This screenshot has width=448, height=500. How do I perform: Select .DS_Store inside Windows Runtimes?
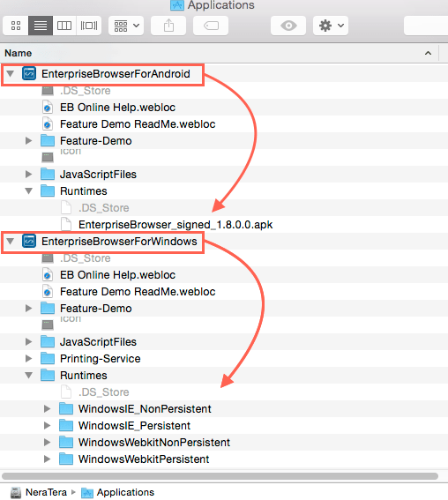point(104,392)
